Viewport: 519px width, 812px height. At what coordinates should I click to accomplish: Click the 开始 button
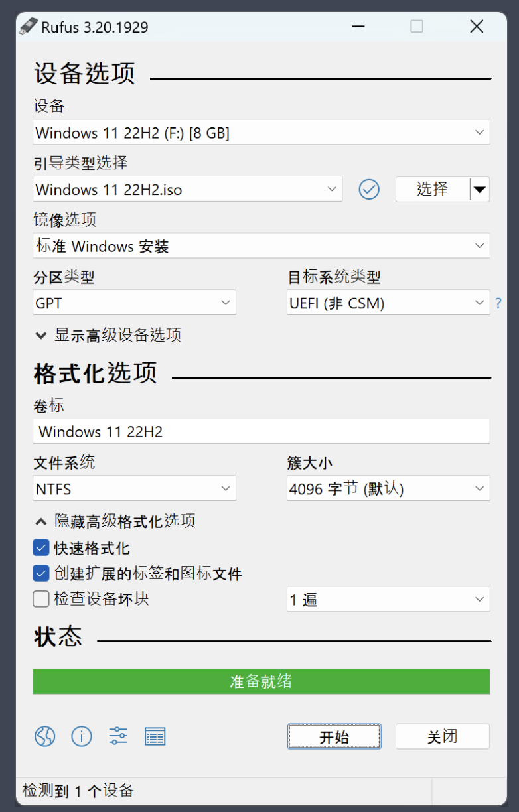(x=334, y=737)
